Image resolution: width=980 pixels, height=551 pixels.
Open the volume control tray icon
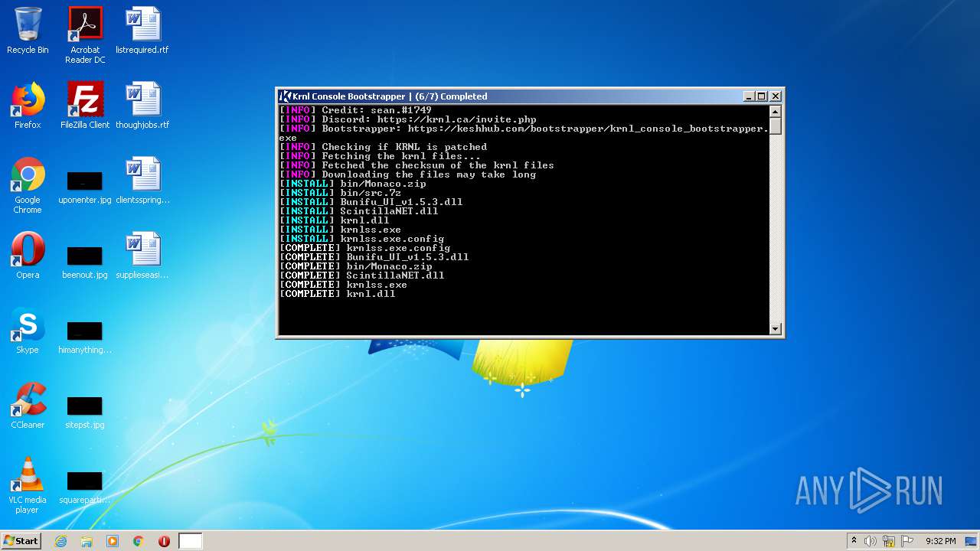[x=871, y=541]
